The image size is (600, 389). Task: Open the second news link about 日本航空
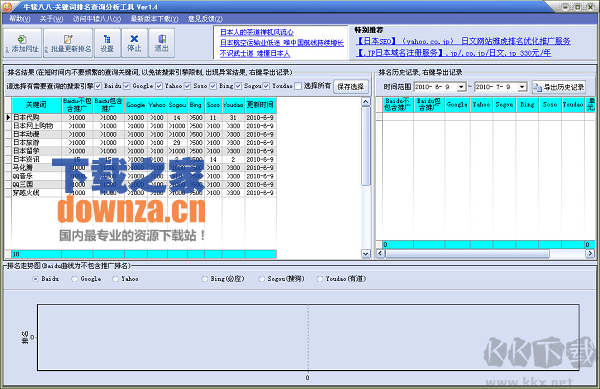click(x=282, y=43)
